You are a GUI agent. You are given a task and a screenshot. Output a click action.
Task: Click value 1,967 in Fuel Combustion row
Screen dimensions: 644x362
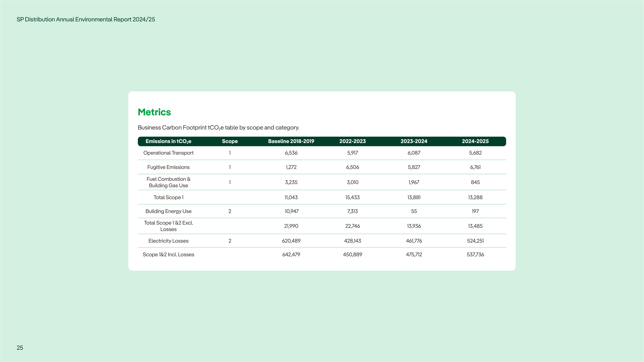414,182
